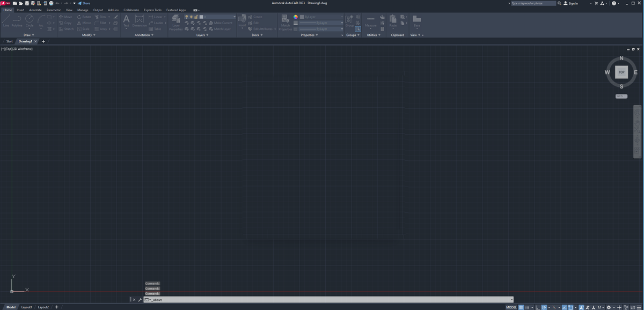
Task: Click the Share button in title bar
Action: point(84,3)
